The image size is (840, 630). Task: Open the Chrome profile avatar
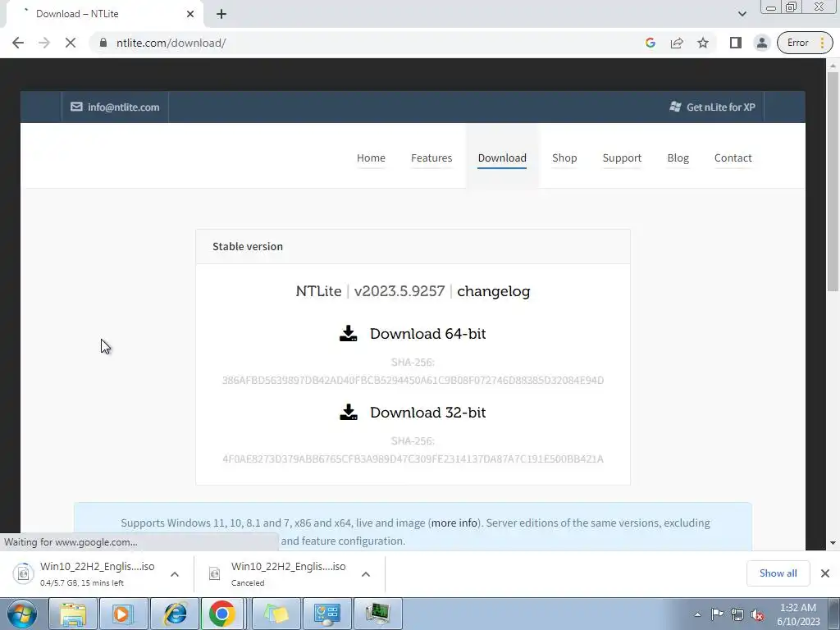tap(761, 43)
